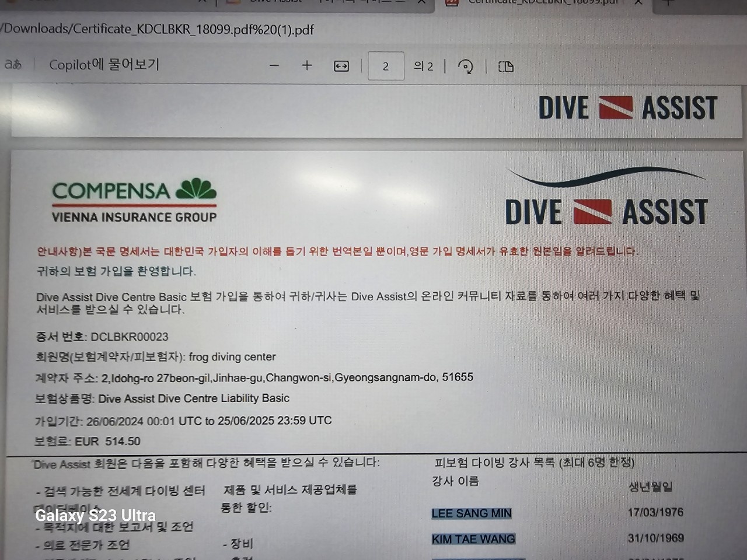Close the Certificate_KDCLBKR_18099.pdf tab

coord(638,2)
